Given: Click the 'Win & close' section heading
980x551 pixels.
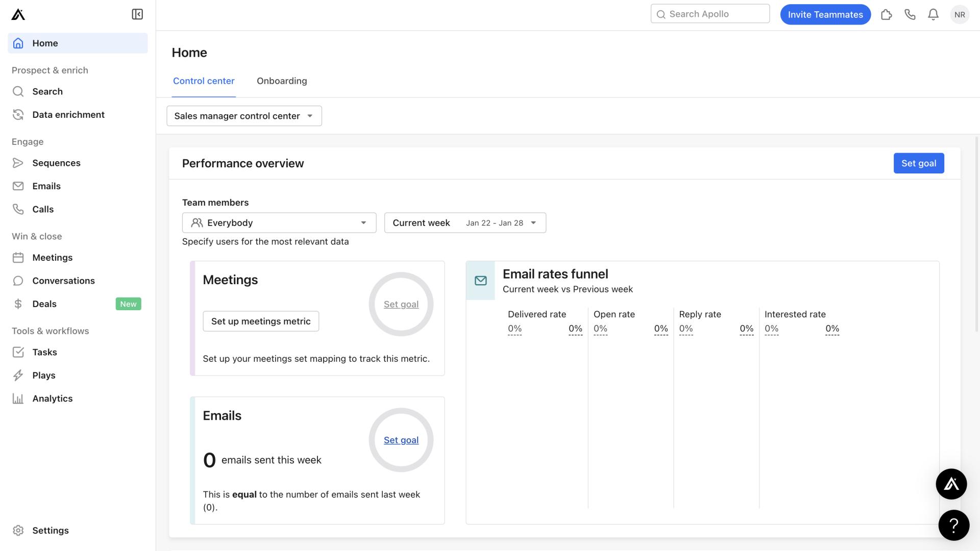Looking at the screenshot, I should [37, 237].
